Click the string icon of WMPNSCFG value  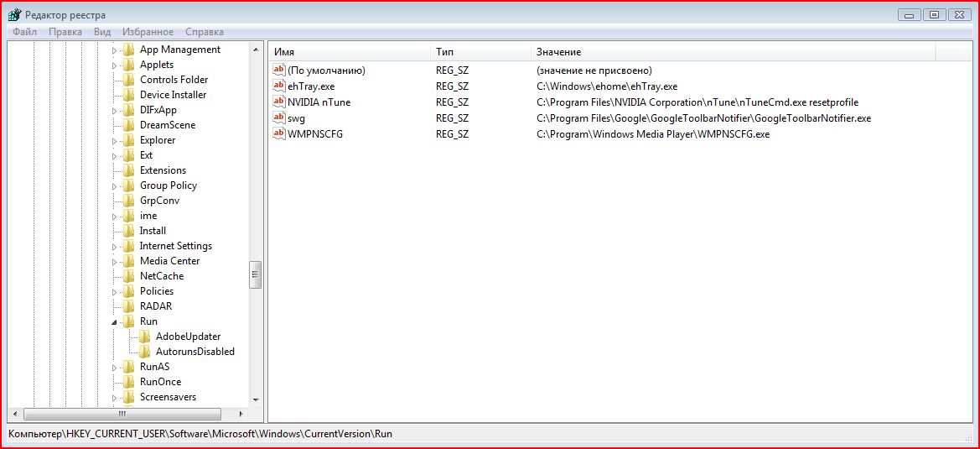click(279, 133)
